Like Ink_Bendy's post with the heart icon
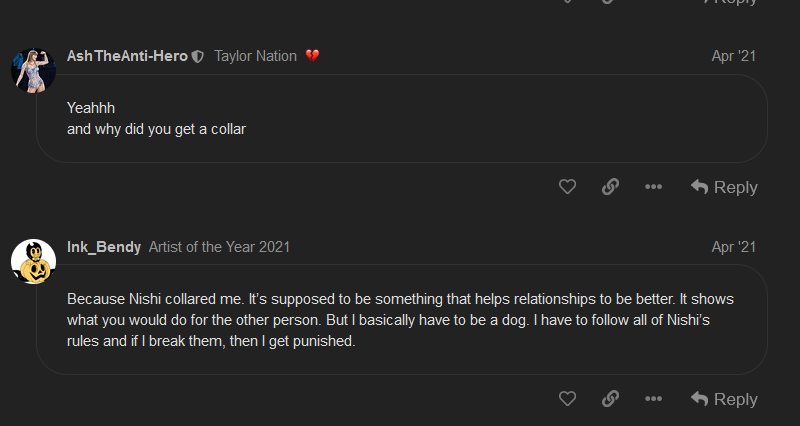Screen dimensions: 800x426 [567, 399]
